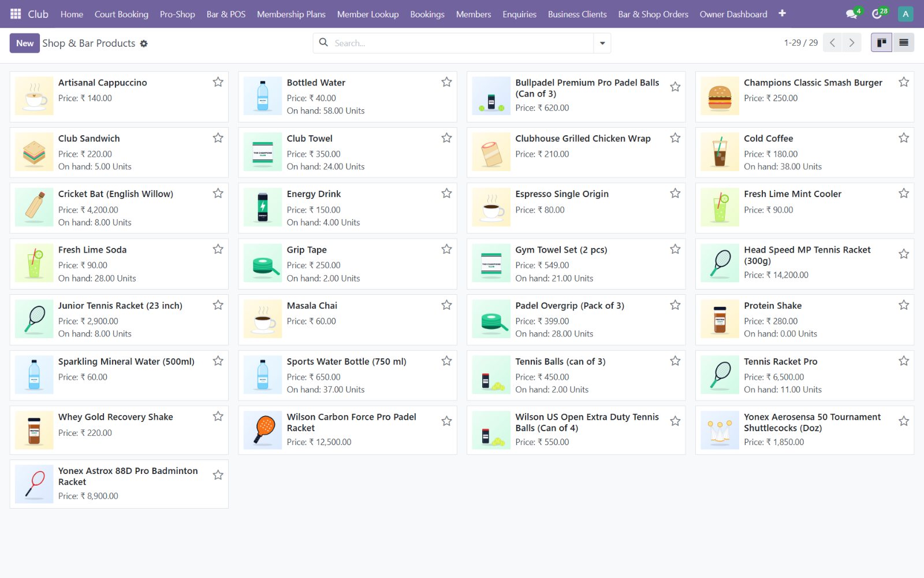Open the Owner Dashboard menu

point(733,14)
